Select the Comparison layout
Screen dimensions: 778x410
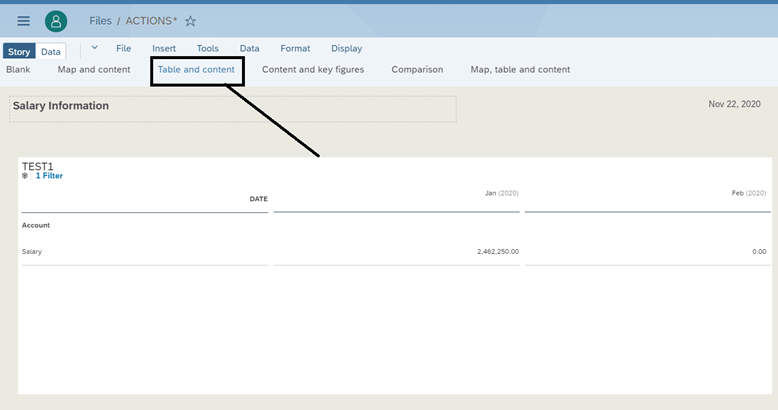click(x=417, y=69)
